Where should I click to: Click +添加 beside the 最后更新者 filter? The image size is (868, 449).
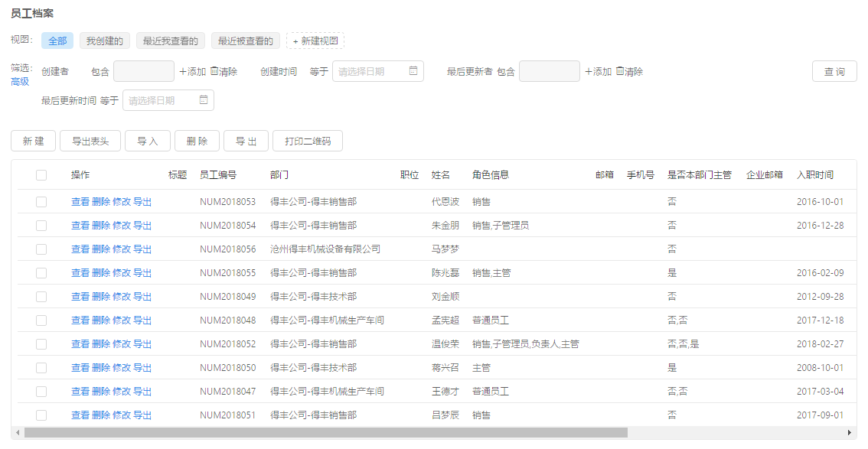click(x=599, y=71)
